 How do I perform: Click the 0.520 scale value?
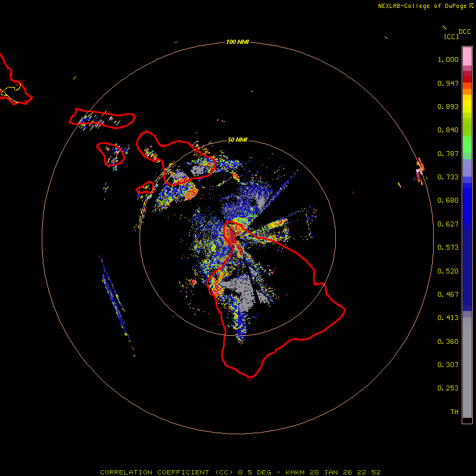coord(448,271)
